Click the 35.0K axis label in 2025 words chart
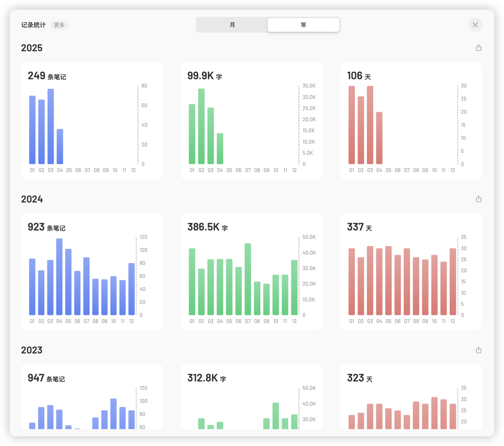 pyautogui.click(x=309, y=86)
